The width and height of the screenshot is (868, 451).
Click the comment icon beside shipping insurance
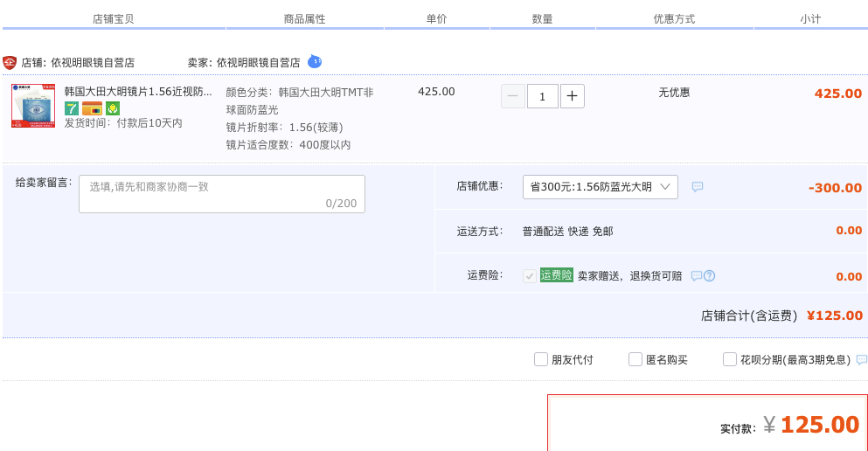[x=697, y=275]
